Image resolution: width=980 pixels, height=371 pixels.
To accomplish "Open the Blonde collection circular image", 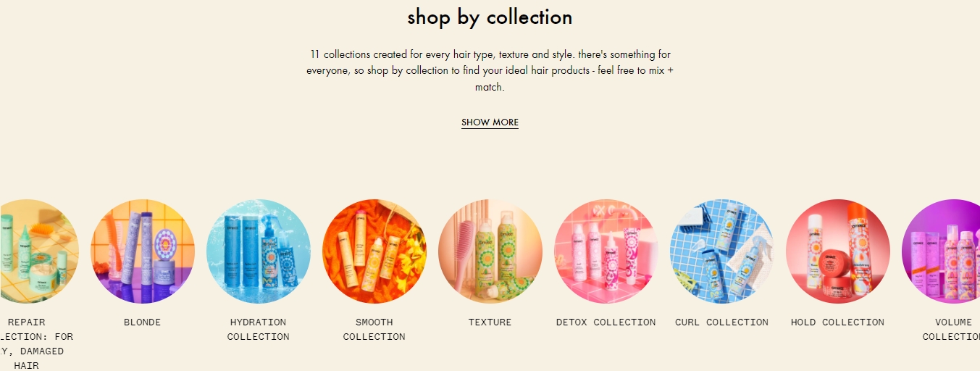I will (x=143, y=251).
